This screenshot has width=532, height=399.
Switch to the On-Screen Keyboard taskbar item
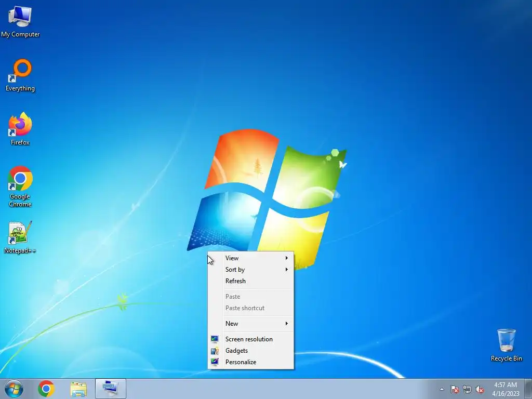point(111,389)
